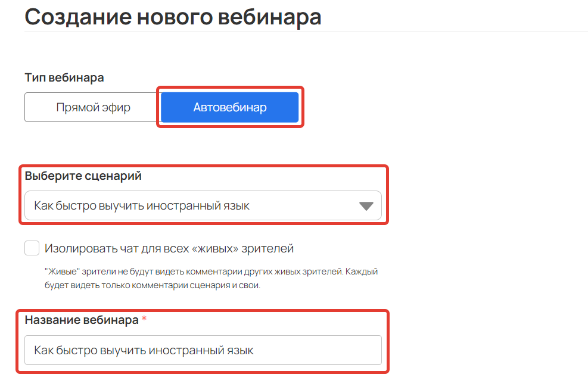
Task: Choose the "Автовебинар" type tab
Action: [229, 108]
